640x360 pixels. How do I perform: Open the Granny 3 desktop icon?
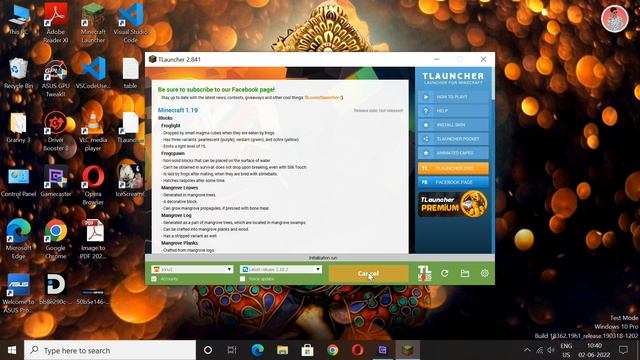click(18, 127)
